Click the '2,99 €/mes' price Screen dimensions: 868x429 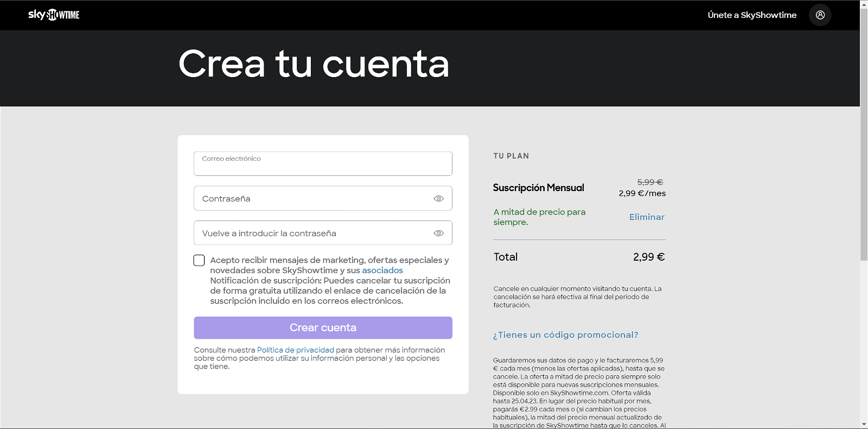click(642, 193)
